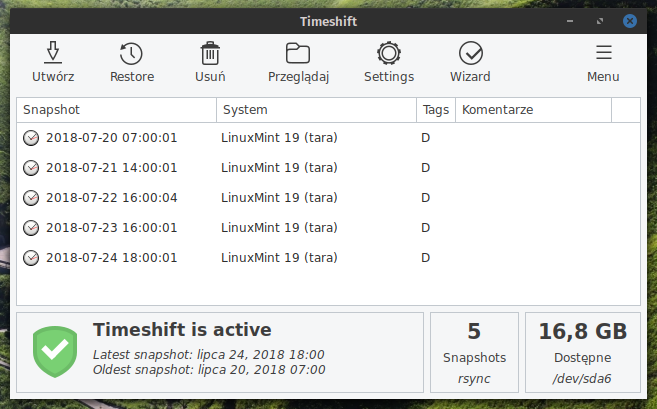The width and height of the screenshot is (657, 409).
Task: Select the 2018-07-23 16:00:01 snapshot
Action: pyautogui.click(x=328, y=228)
